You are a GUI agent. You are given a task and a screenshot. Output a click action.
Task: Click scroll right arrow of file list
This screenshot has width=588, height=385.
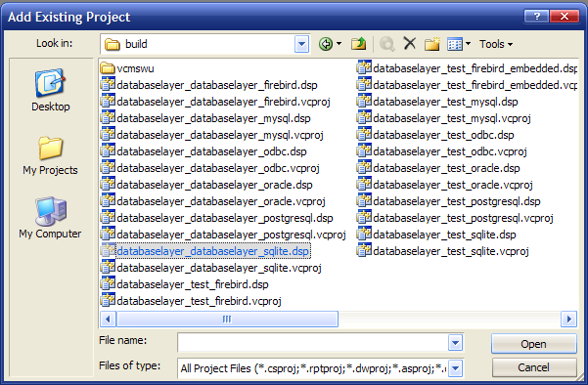[x=568, y=320]
